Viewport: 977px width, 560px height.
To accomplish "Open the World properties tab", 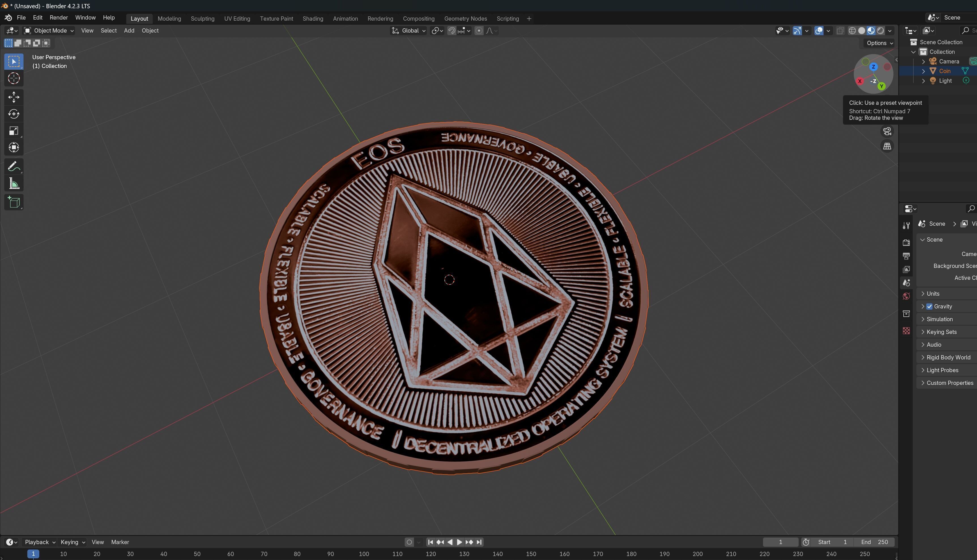I will pyautogui.click(x=906, y=296).
